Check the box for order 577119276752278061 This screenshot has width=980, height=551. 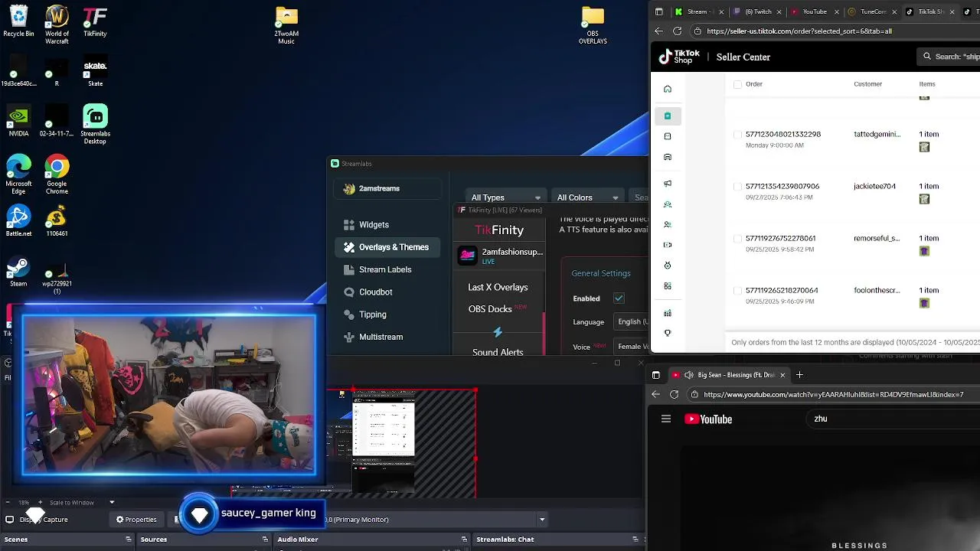738,239
